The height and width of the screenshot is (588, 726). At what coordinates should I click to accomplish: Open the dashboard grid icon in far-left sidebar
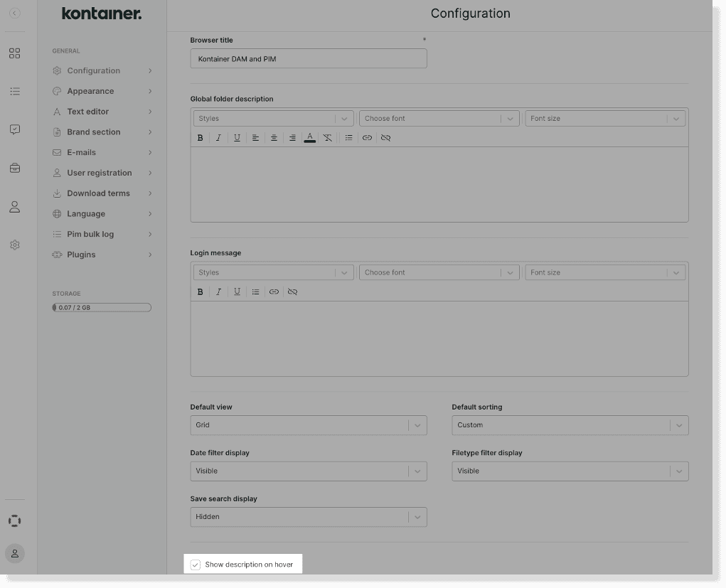pyautogui.click(x=14, y=53)
